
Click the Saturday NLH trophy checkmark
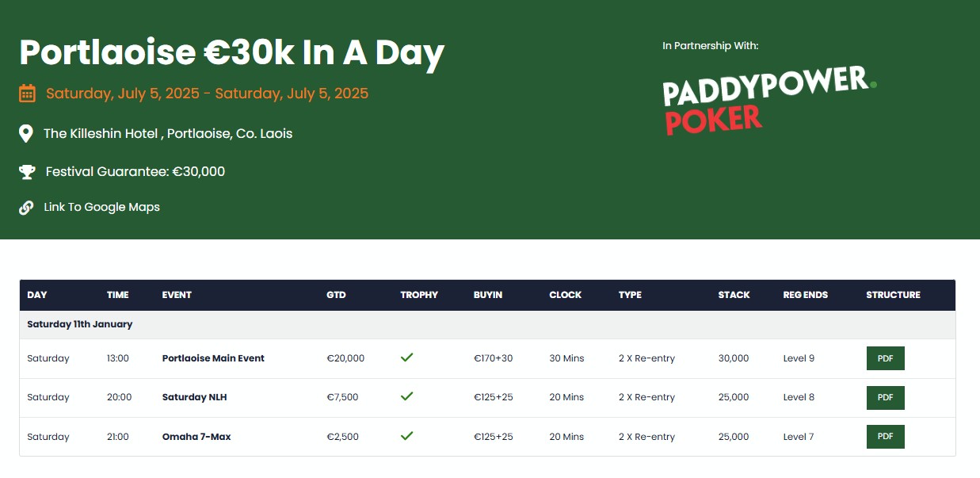407,396
